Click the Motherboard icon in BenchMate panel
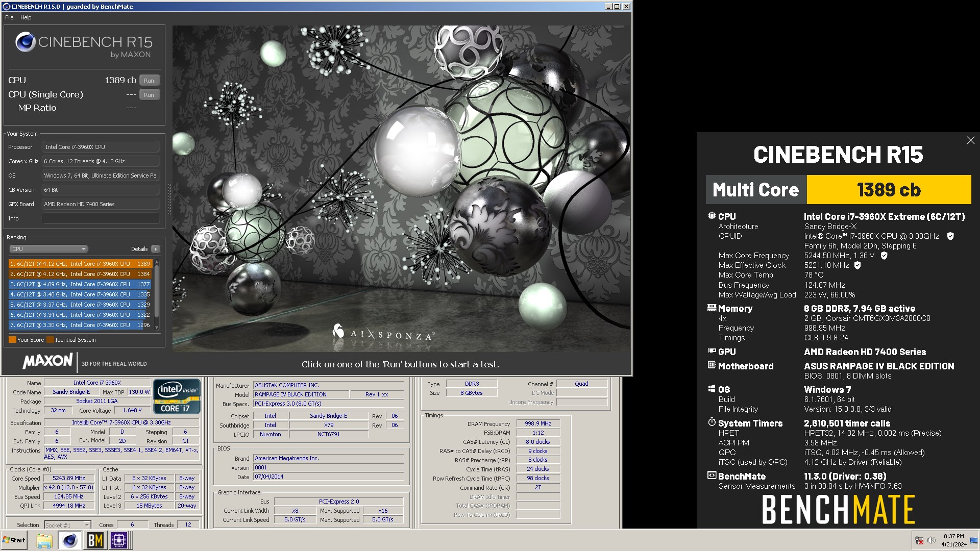 coord(712,365)
